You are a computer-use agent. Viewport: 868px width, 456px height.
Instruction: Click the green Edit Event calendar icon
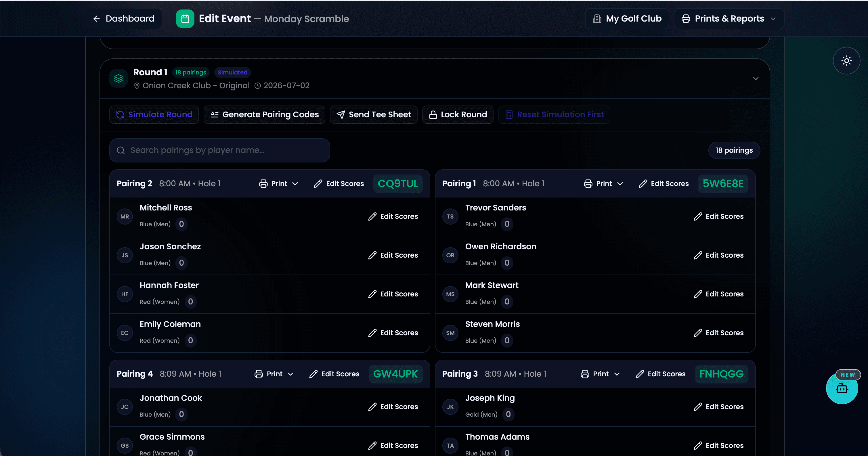coord(185,18)
